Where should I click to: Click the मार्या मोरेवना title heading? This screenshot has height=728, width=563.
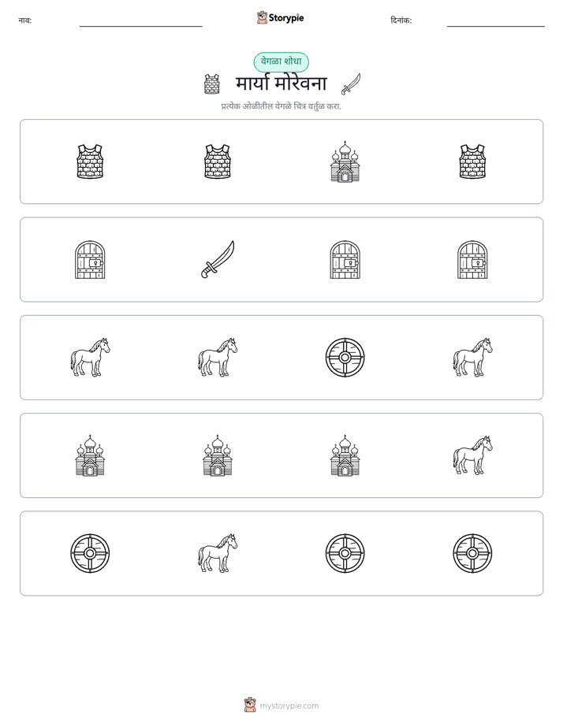click(281, 84)
